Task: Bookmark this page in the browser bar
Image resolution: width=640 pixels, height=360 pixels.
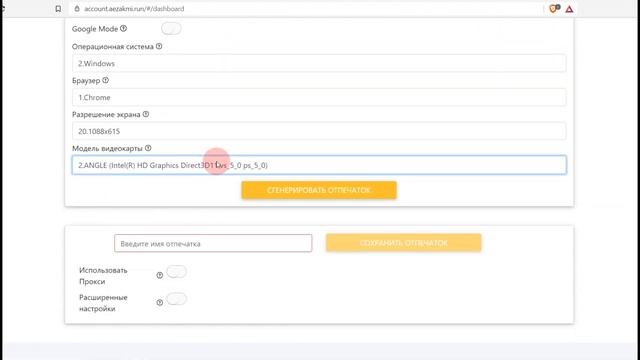Action: click(58, 9)
